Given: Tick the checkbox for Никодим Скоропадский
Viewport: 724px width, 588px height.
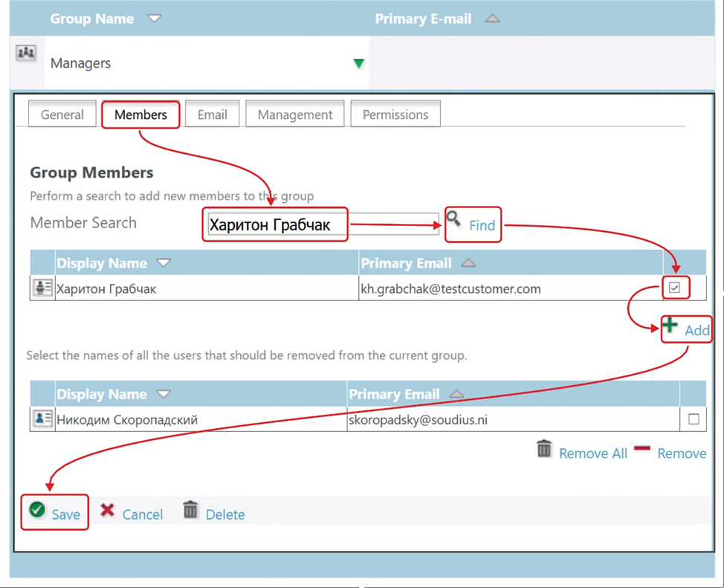Looking at the screenshot, I should pyautogui.click(x=694, y=419).
